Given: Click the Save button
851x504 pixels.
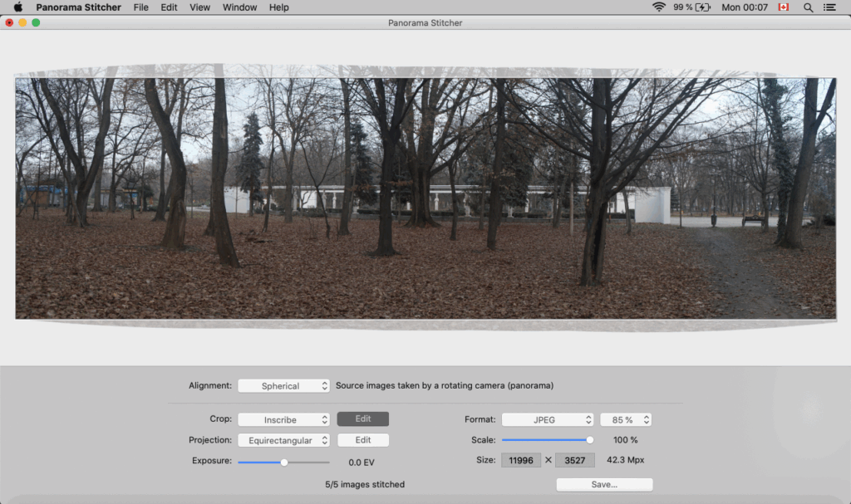Looking at the screenshot, I should (x=604, y=484).
